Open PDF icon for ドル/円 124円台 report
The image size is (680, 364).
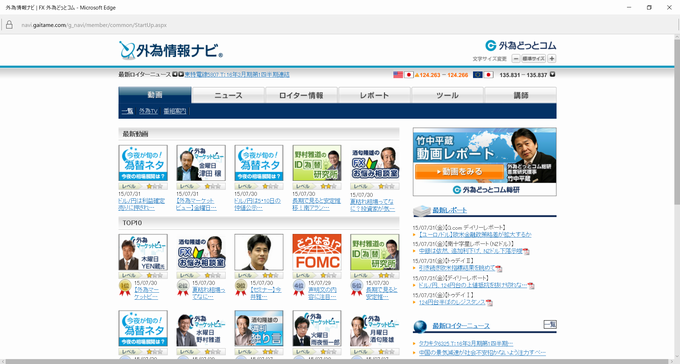pyautogui.click(x=531, y=285)
